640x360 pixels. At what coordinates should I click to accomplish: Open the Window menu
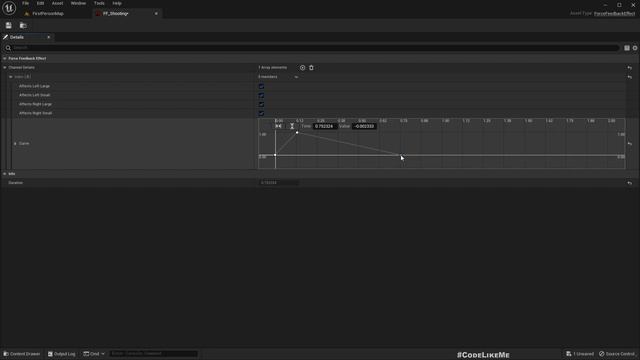78,3
